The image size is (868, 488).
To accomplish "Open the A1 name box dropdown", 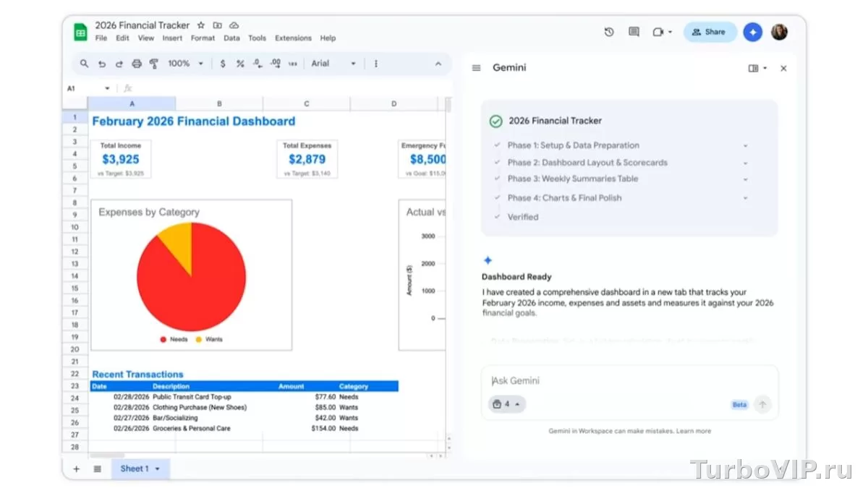I will (x=108, y=88).
